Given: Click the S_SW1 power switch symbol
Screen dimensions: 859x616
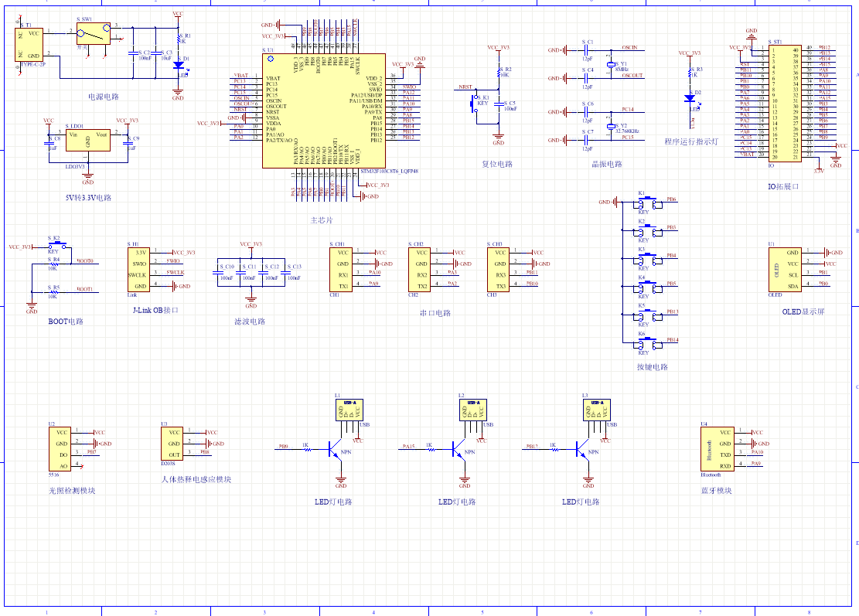Looking at the screenshot, I should tap(93, 34).
